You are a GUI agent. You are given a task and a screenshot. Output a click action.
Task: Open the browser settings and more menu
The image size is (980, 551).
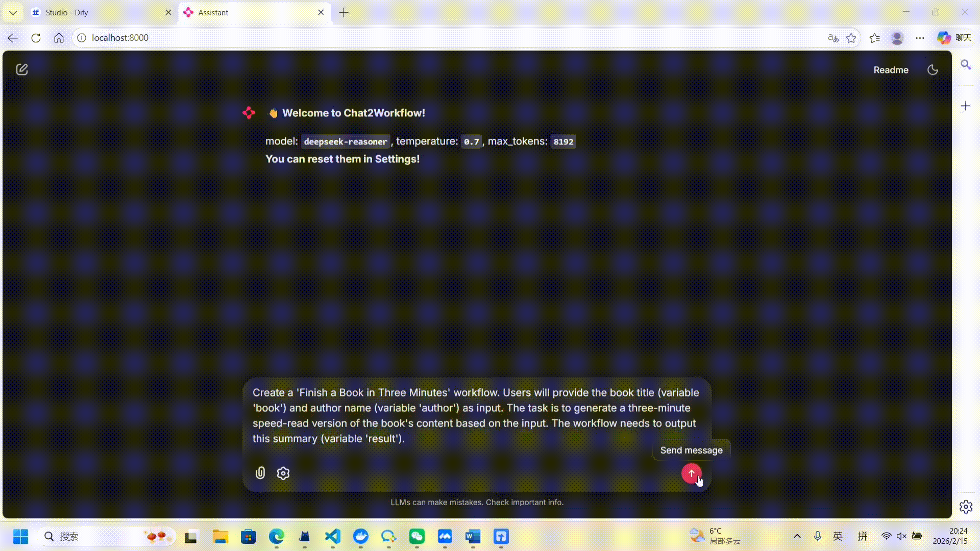[920, 38]
